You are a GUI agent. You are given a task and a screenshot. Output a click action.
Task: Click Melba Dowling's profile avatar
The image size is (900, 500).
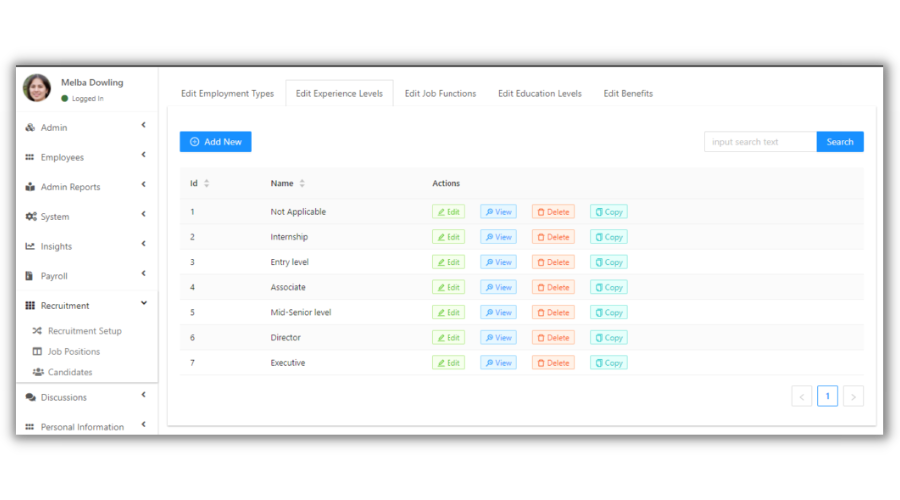click(x=37, y=88)
